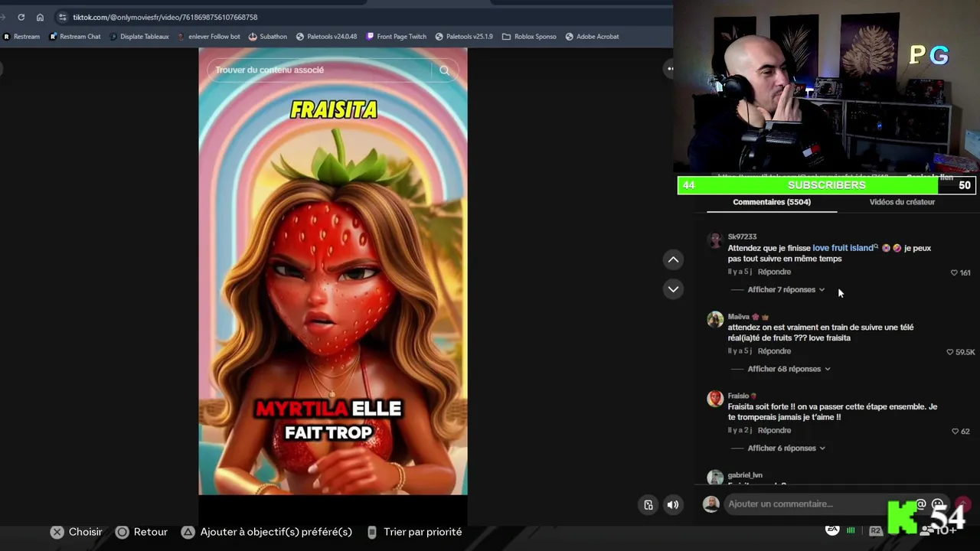Open the Subathon bookmark

pyautogui.click(x=268, y=36)
